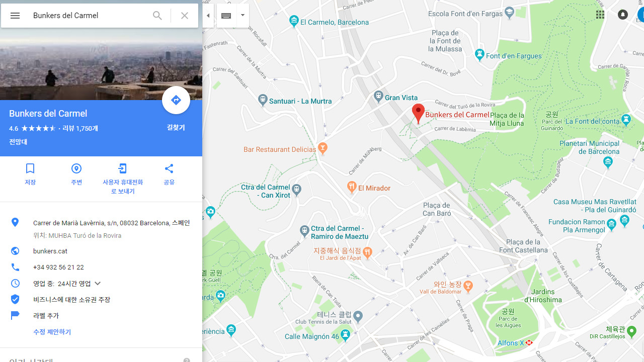Screen dimensions: 644x362
Task: Open the 1,750 reviews link
Action: point(80,129)
